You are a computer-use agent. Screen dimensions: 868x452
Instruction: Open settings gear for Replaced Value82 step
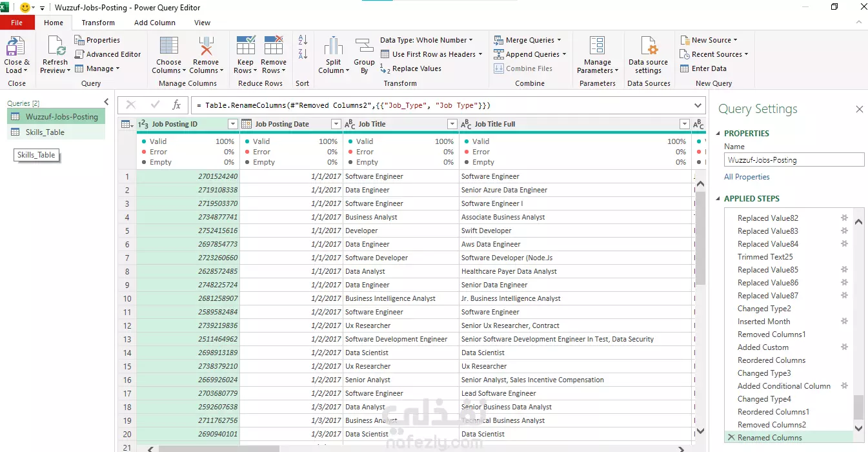click(x=844, y=218)
